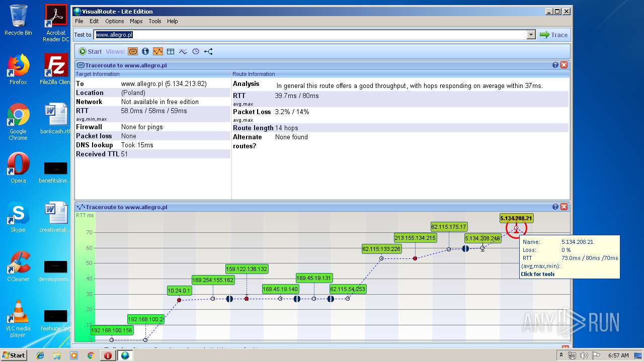Open the FileZilla Client desktop icon
Image resolution: width=644 pixels, height=362 pixels.
56,69
